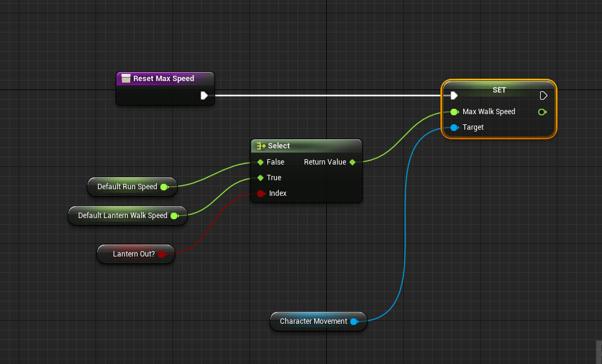Viewport: 602px width, 364px height.
Task: Click the Return Value output pin
Action: (352, 162)
